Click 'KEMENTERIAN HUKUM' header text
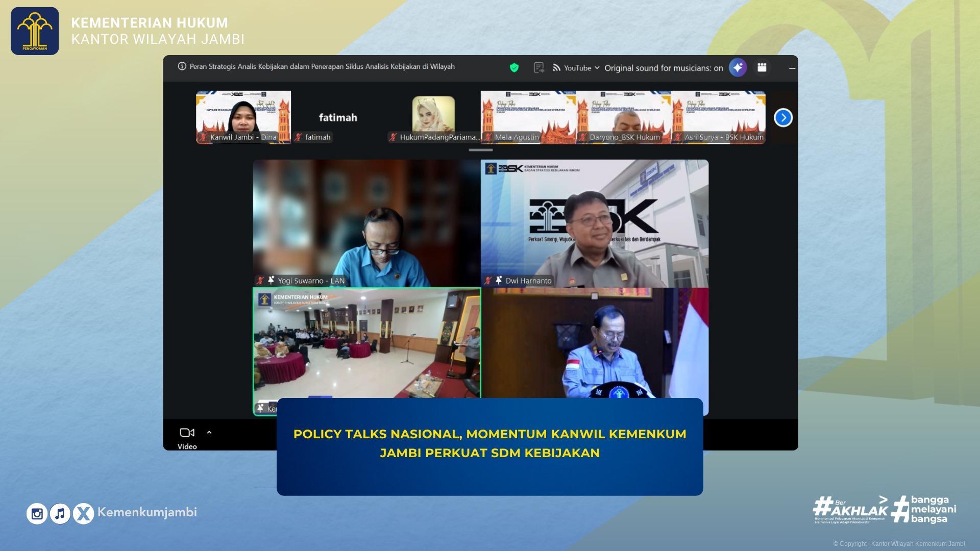 pos(150,22)
